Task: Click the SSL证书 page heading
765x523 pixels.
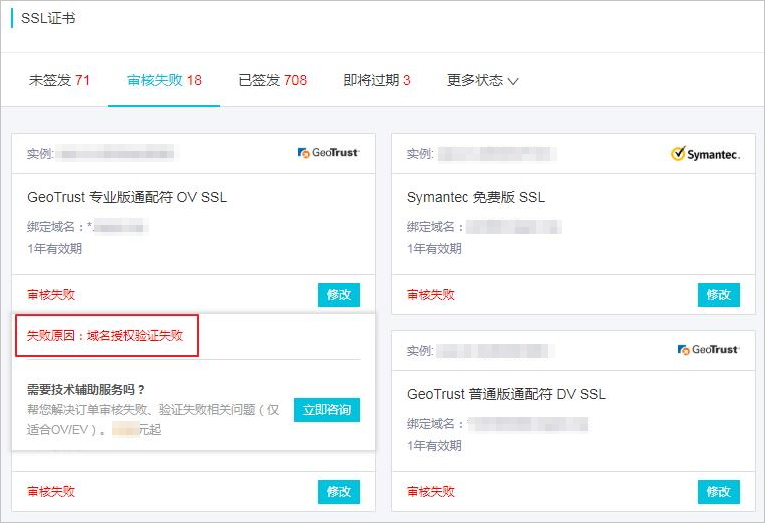Action: pyautogui.click(x=48, y=18)
